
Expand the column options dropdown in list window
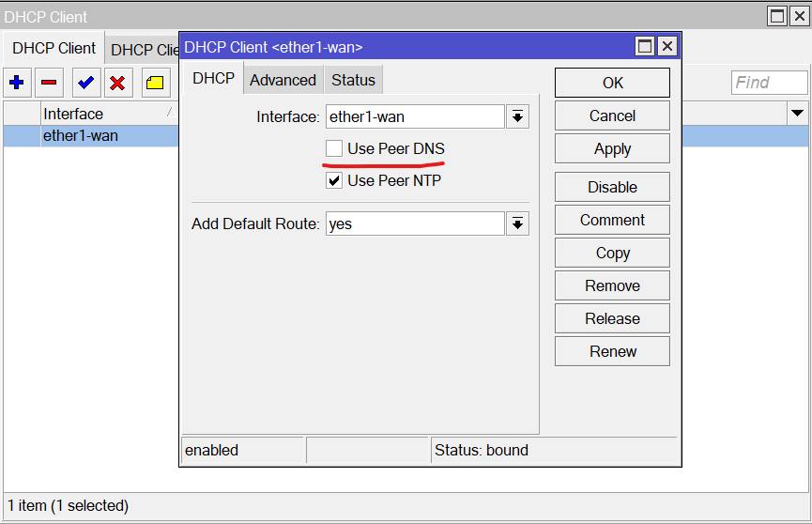click(x=798, y=113)
